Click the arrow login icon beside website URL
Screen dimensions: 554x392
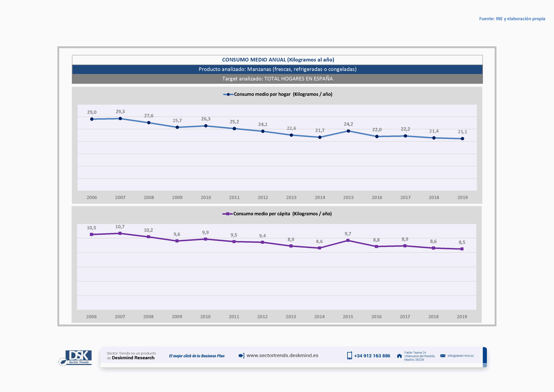(x=241, y=355)
